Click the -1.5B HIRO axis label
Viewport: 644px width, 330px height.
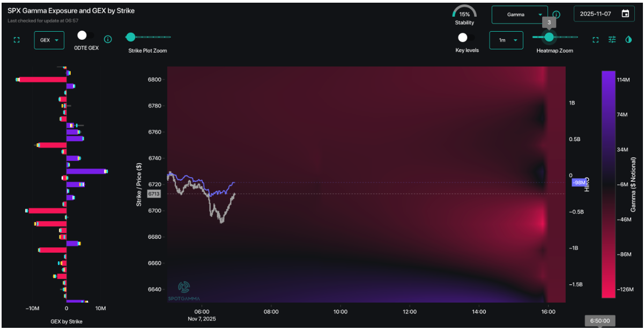tap(576, 284)
